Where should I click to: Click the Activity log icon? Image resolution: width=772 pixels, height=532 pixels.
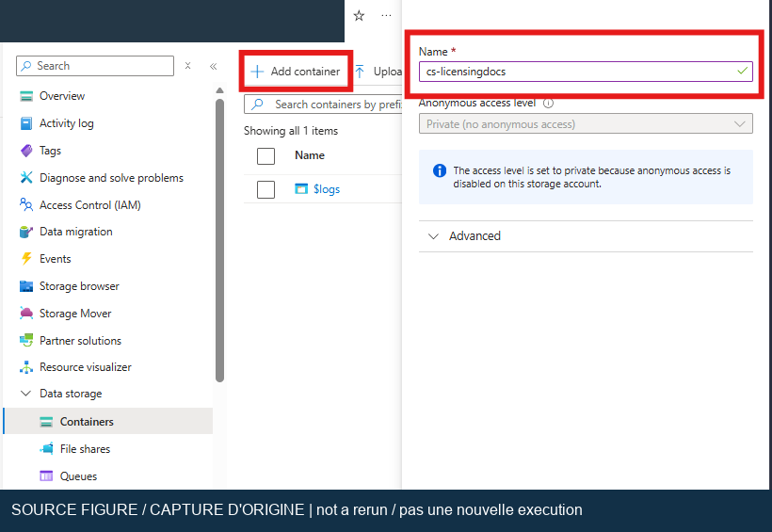(x=26, y=123)
